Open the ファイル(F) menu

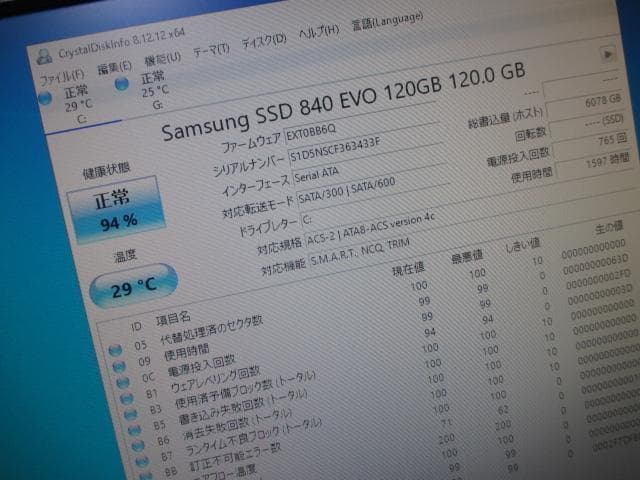pos(62,76)
